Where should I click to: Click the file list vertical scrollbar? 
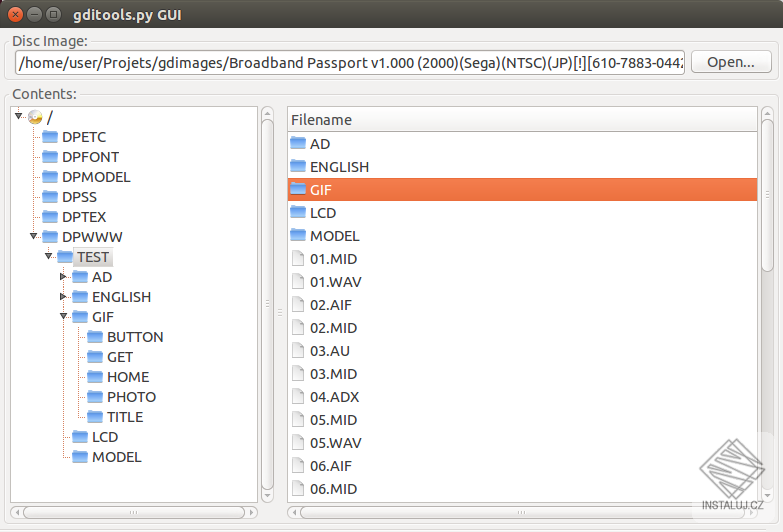[768, 304]
